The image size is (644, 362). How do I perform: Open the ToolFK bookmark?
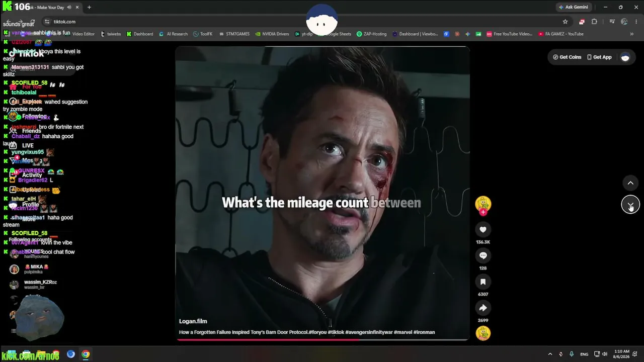click(203, 34)
